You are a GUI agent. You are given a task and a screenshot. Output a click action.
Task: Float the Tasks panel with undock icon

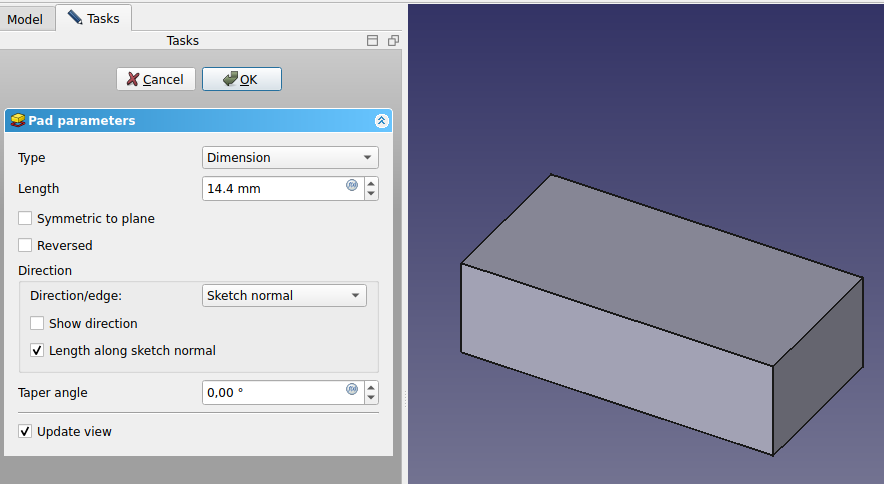pos(393,41)
